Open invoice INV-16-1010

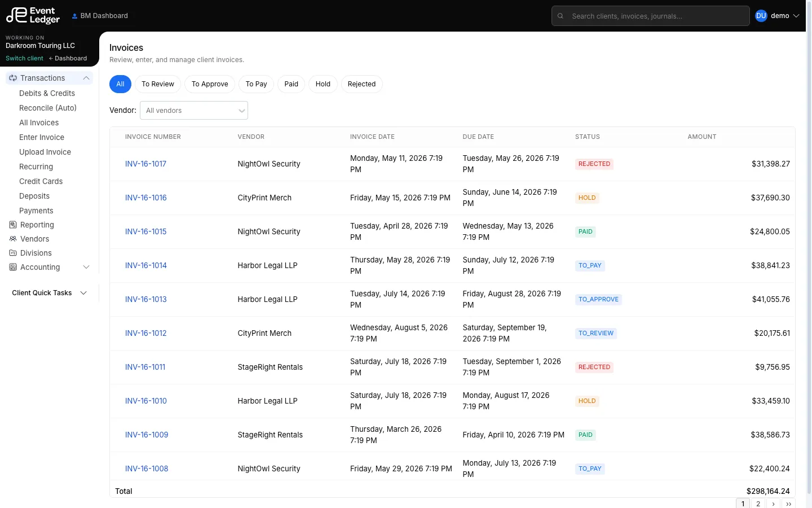146,401
